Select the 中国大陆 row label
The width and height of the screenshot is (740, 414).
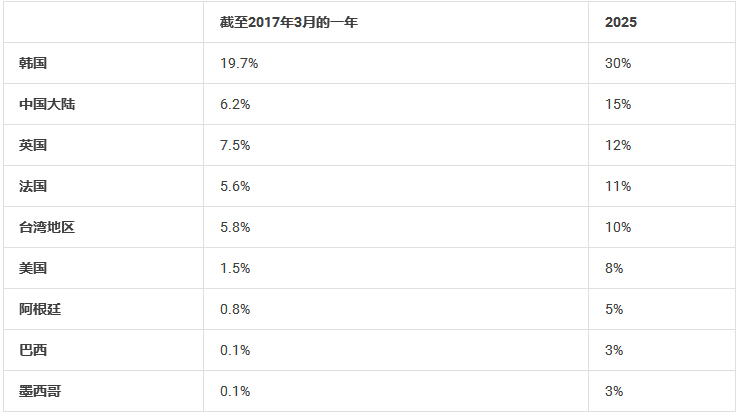coord(47,104)
